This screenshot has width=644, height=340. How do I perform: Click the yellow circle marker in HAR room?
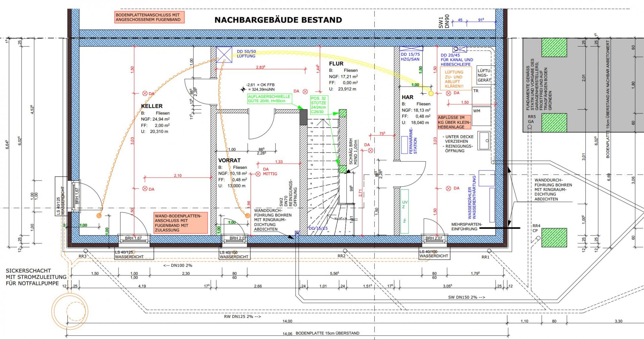point(431,93)
